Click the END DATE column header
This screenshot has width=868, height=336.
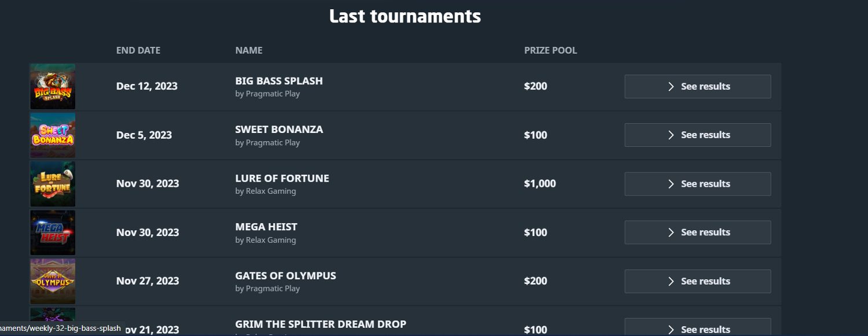point(138,50)
